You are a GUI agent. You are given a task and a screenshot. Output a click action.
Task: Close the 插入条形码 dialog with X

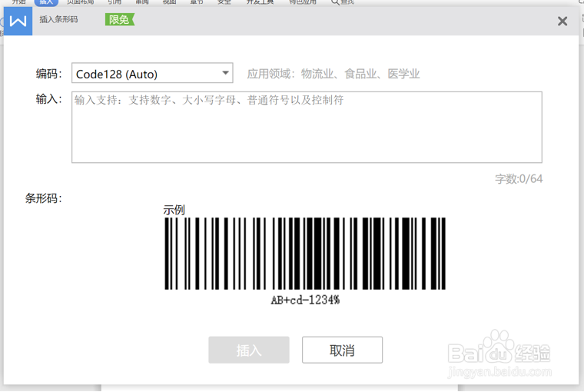562,22
